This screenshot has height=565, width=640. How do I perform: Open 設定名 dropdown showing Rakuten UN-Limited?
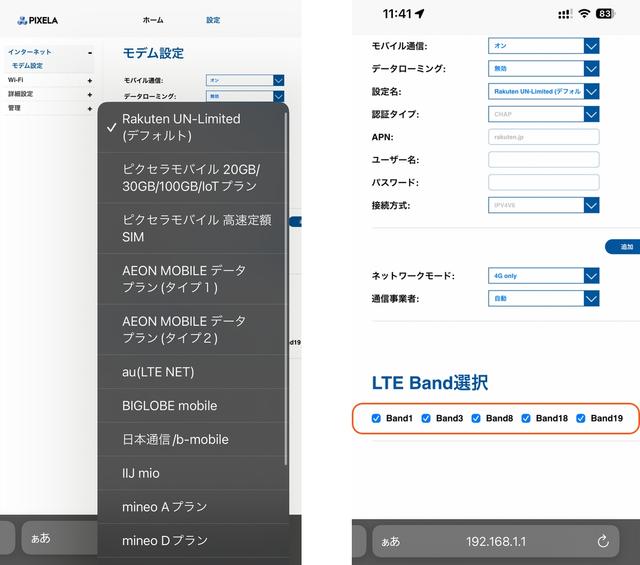[x=543, y=91]
